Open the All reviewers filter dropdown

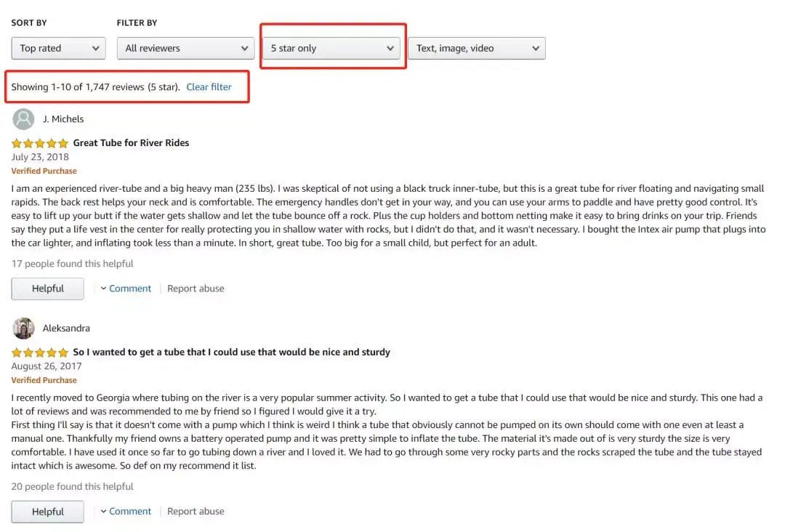click(x=186, y=48)
